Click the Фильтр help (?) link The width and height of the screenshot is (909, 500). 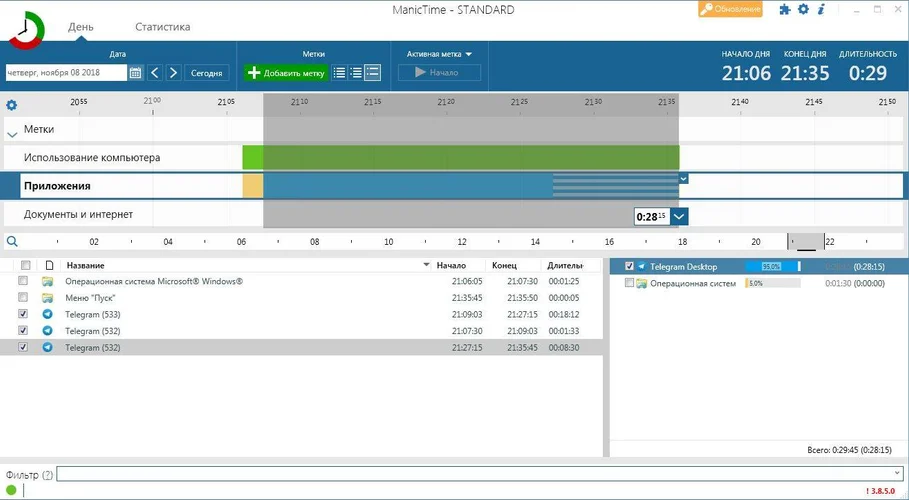coord(47,474)
